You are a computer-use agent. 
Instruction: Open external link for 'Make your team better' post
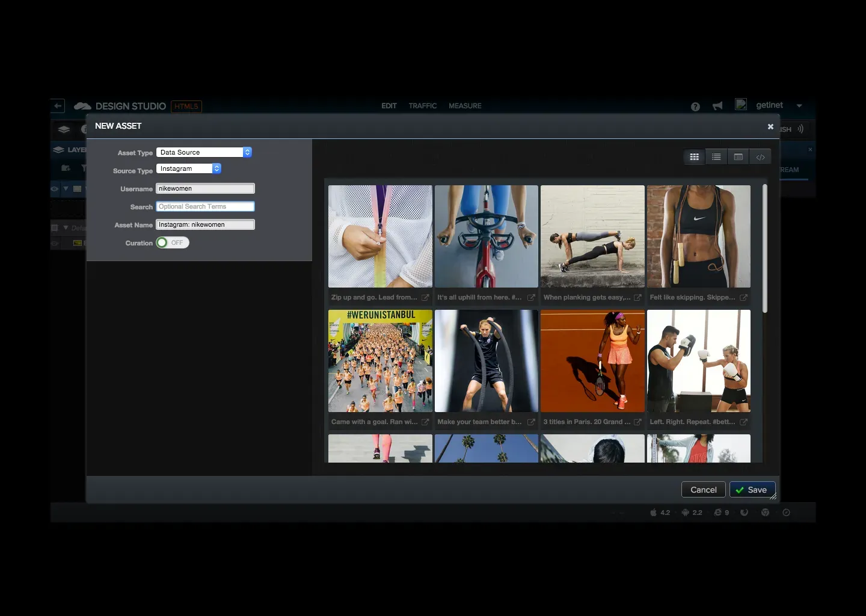(531, 422)
